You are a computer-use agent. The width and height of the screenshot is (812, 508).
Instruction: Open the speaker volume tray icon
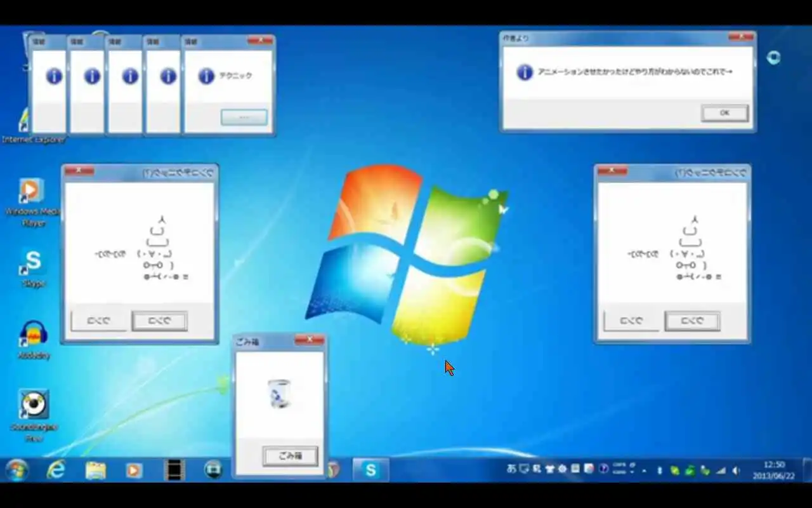(736, 471)
